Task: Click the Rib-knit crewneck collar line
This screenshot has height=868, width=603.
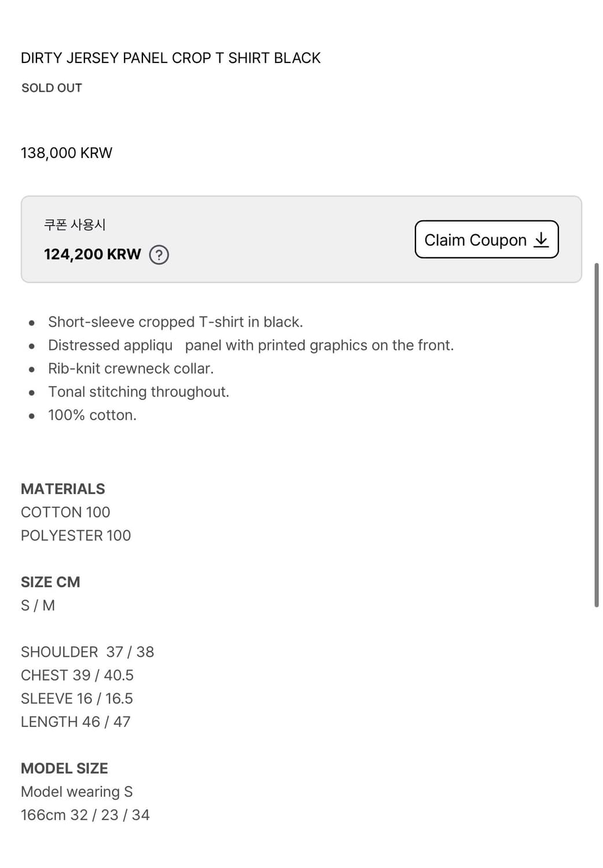Action: coord(131,369)
